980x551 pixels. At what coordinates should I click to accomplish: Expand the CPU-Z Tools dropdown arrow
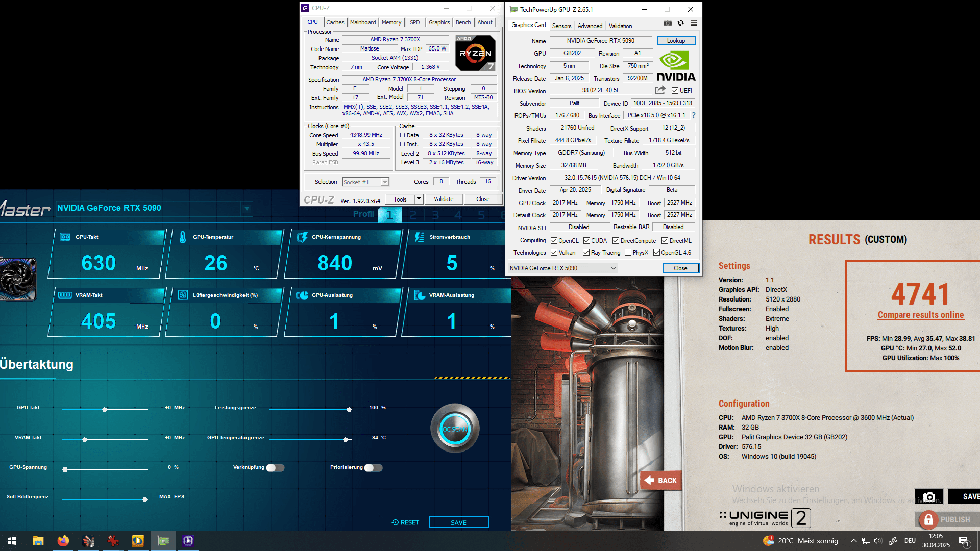[x=419, y=199]
